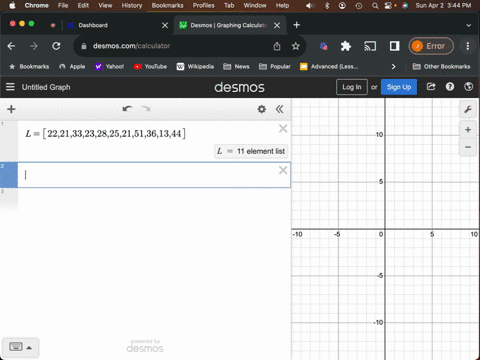
Task: Go back in Chrome
Action: click(x=11, y=46)
